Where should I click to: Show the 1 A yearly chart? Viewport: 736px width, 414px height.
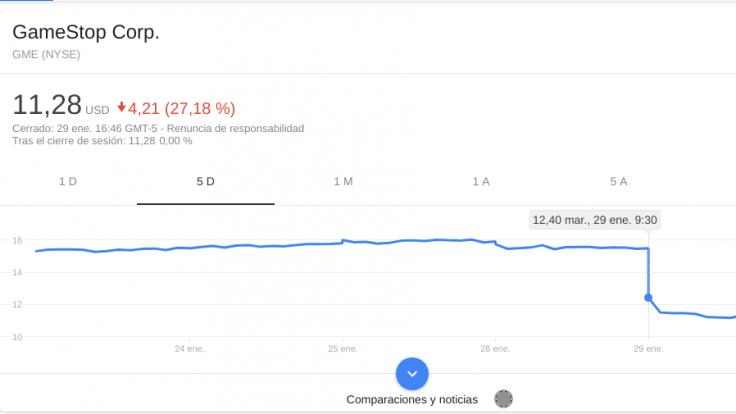click(x=481, y=181)
